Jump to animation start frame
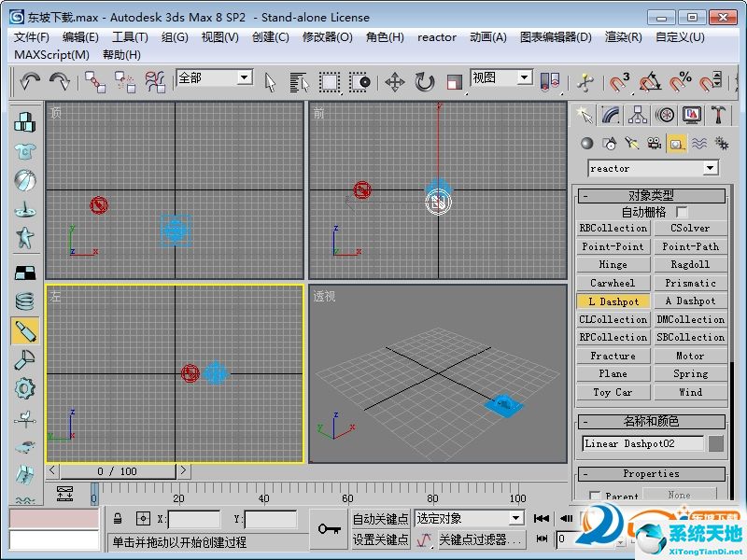 (x=542, y=519)
